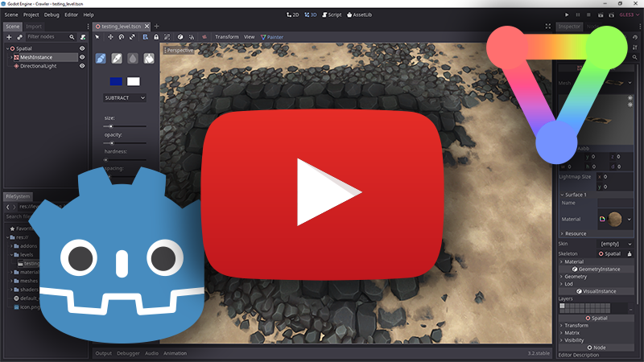The width and height of the screenshot is (644, 362).
Task: Click the Filter nodes search magnifier
Action: click(x=72, y=37)
